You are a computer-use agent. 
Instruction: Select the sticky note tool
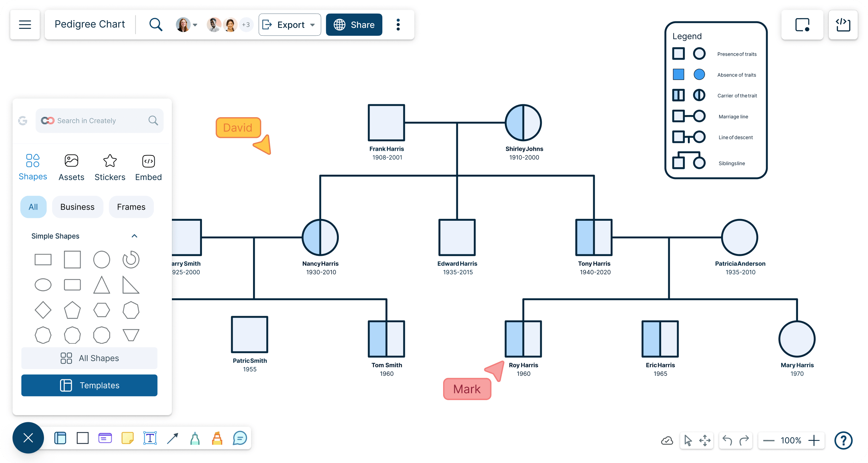point(128,438)
